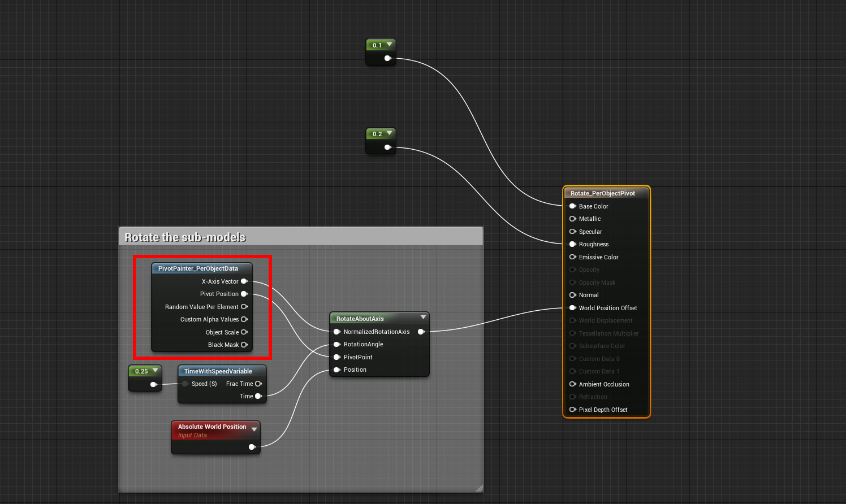Click Absolute World Position output pin
The width and height of the screenshot is (846, 504).
coord(252,447)
